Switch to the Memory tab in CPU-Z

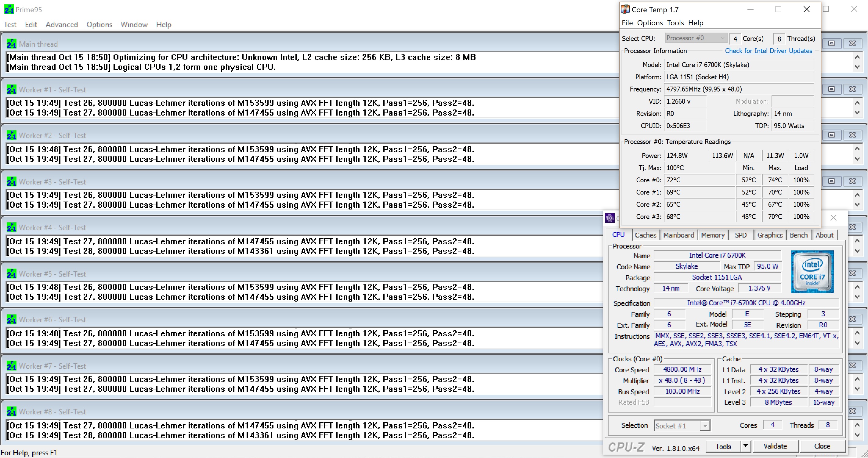click(713, 235)
